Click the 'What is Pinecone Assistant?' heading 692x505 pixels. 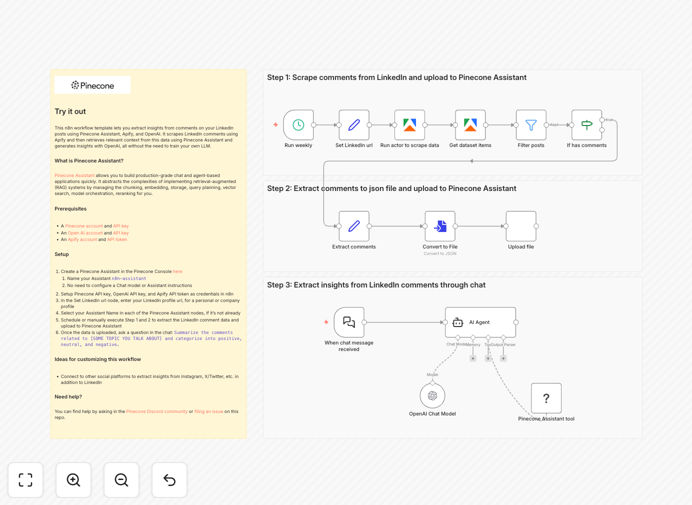[x=89, y=161]
